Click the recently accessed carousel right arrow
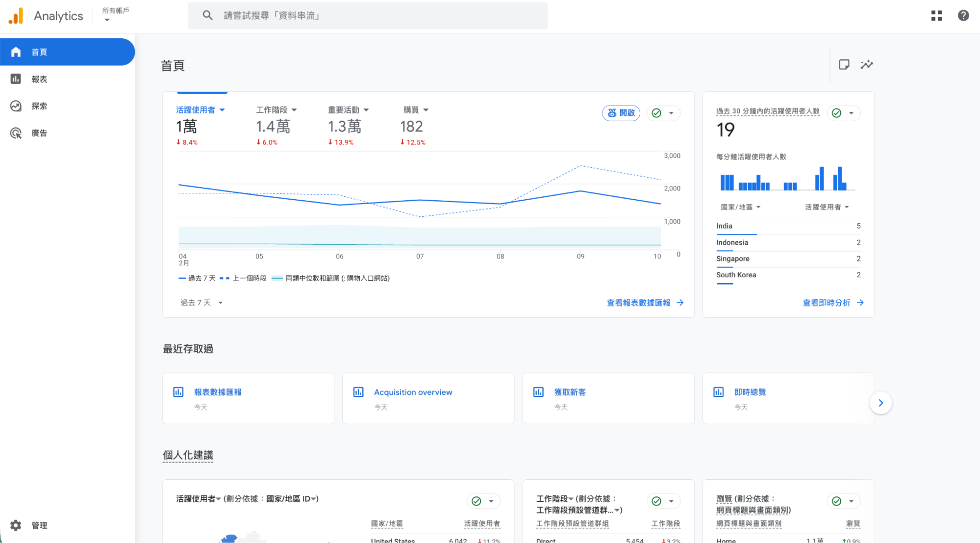The image size is (980, 543). click(881, 403)
